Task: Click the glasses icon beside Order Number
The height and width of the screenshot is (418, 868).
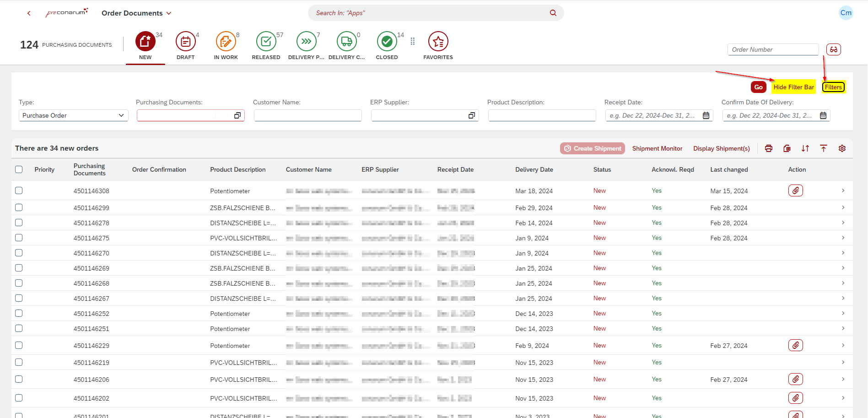Action: (833, 49)
